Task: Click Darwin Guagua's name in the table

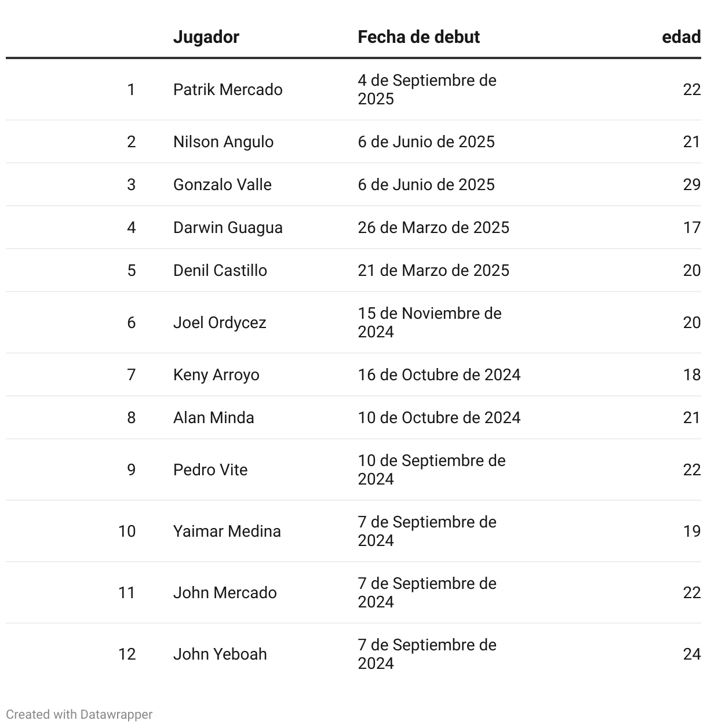Action: 228,228
